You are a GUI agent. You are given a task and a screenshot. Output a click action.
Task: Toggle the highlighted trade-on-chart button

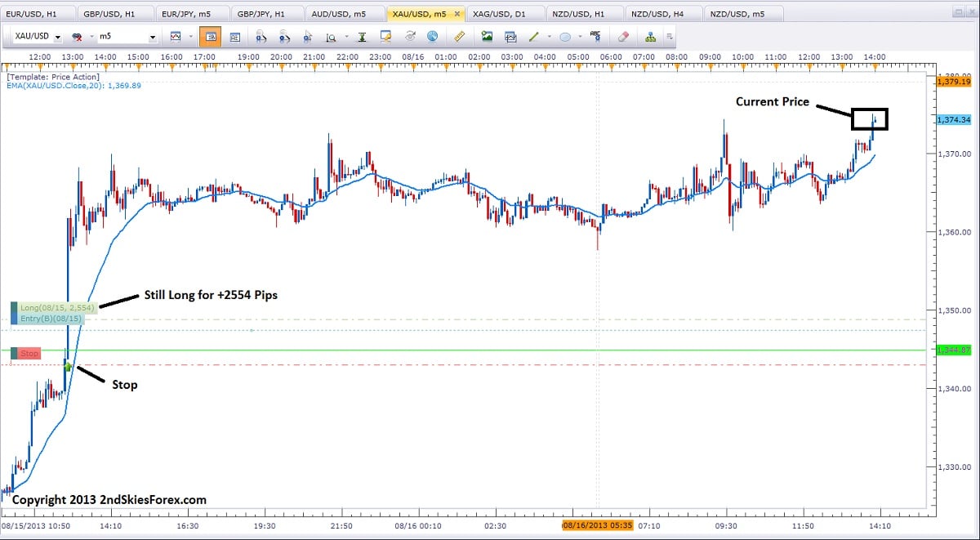coord(211,37)
